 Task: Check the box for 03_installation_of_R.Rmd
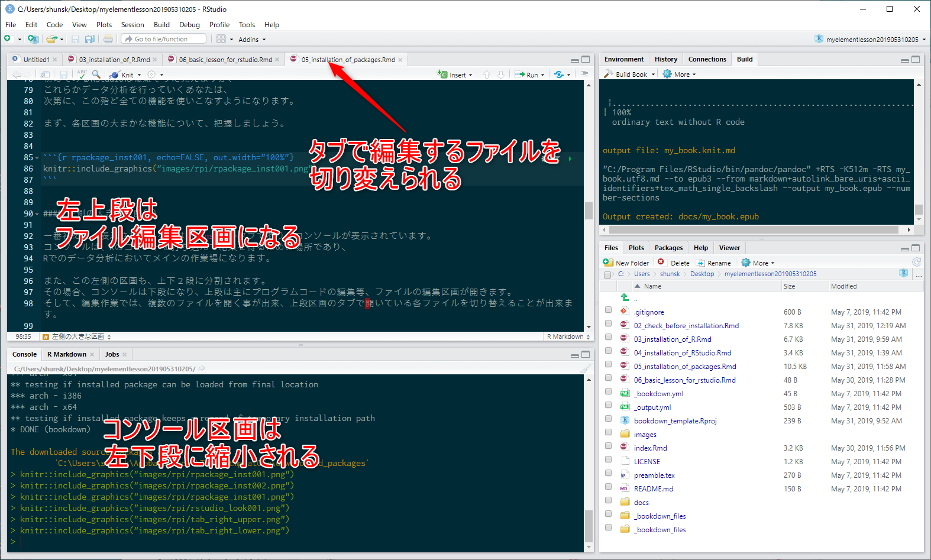pos(608,337)
